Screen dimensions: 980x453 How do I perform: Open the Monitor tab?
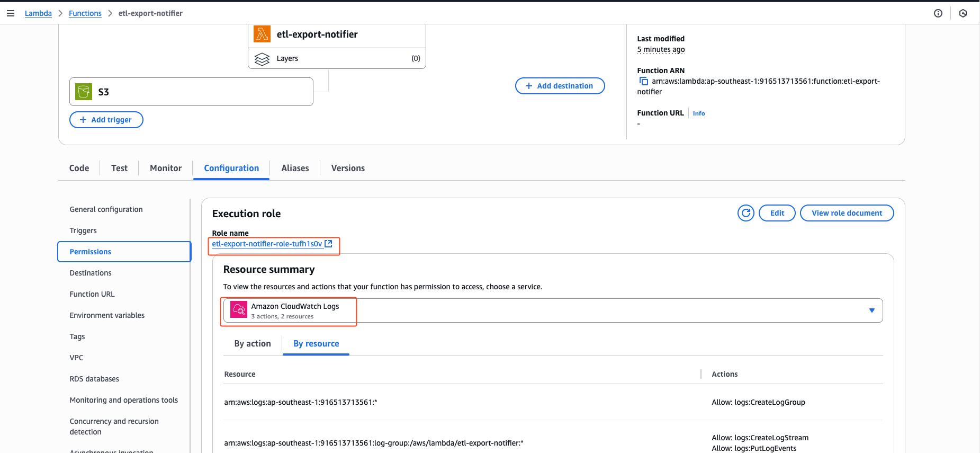166,168
